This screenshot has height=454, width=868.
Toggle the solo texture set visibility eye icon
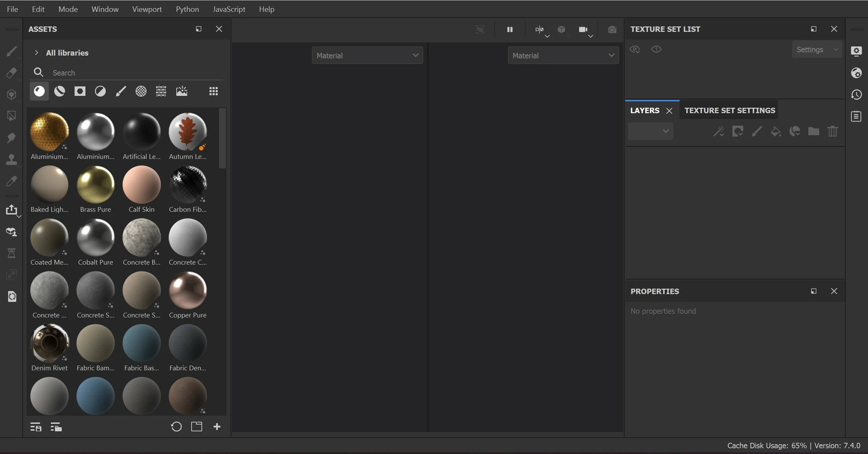[656, 49]
